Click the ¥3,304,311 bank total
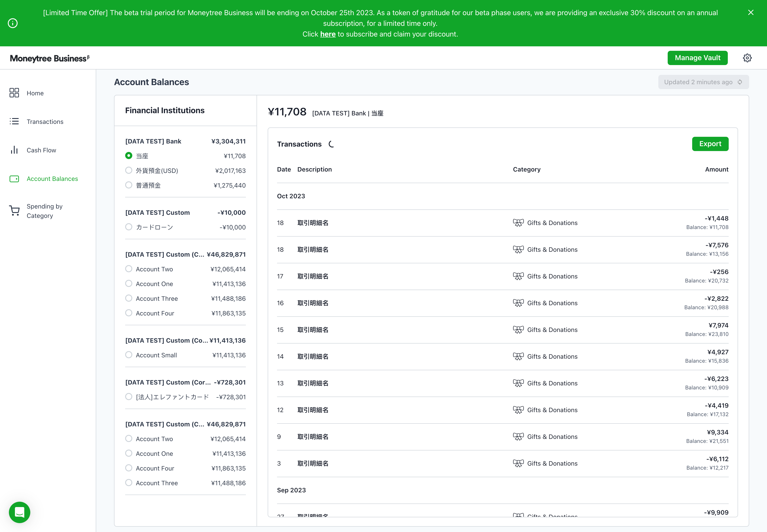Screen dimensions: 767x532 click(228, 141)
